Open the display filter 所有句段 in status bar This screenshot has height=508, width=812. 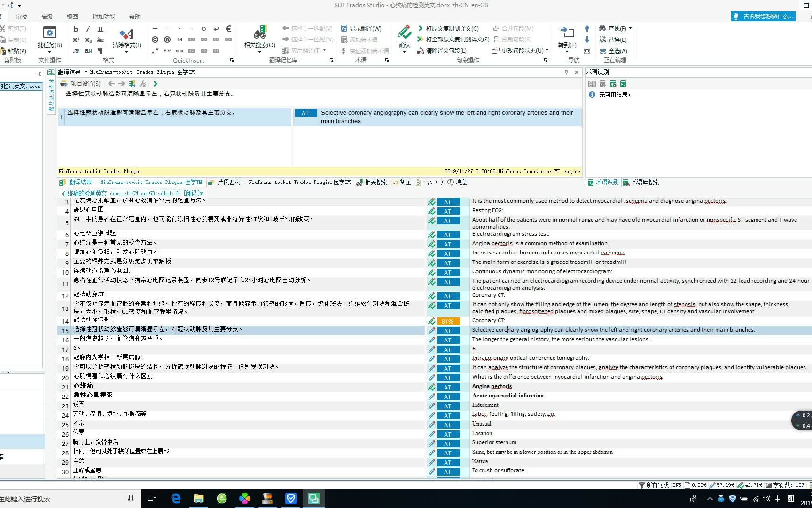[653, 485]
